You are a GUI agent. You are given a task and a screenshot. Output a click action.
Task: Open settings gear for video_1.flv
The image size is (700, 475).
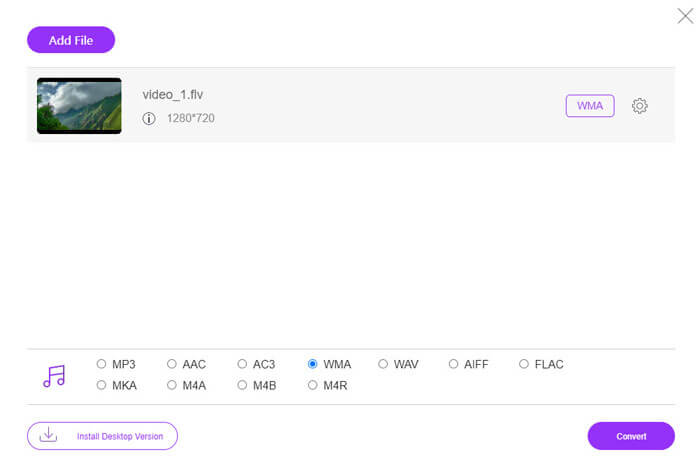click(x=640, y=106)
